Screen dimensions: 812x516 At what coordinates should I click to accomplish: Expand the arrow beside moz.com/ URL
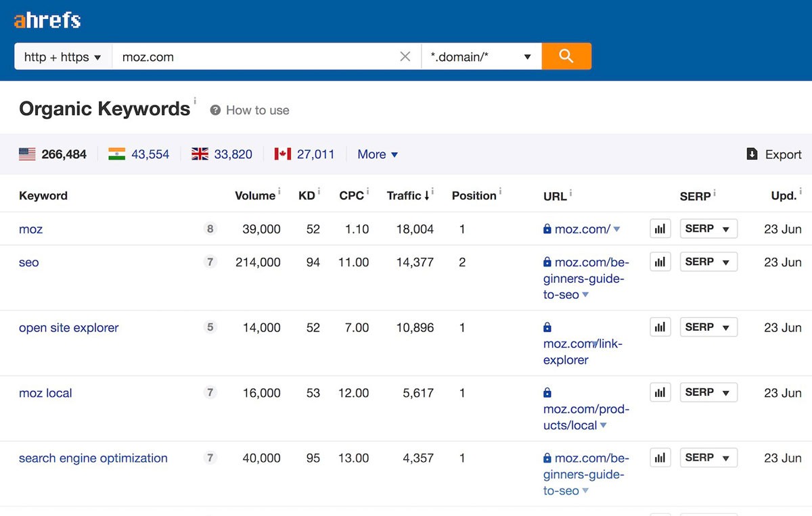(x=616, y=230)
